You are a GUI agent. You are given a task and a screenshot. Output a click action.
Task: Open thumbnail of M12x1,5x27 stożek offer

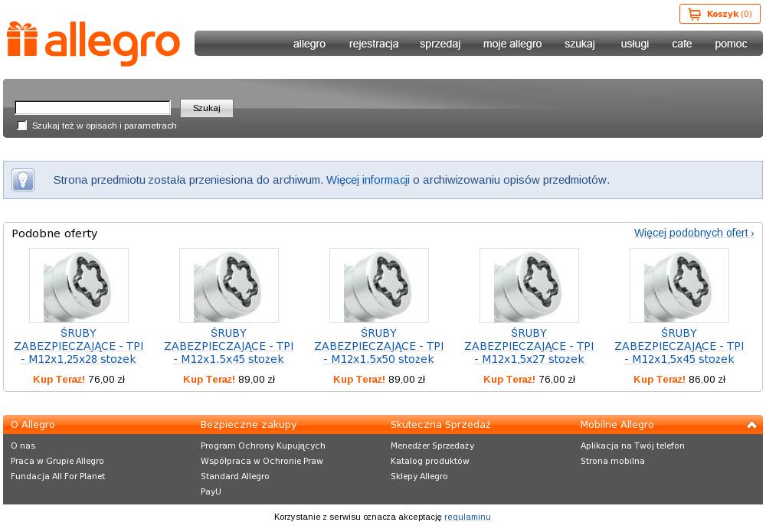coord(529,286)
